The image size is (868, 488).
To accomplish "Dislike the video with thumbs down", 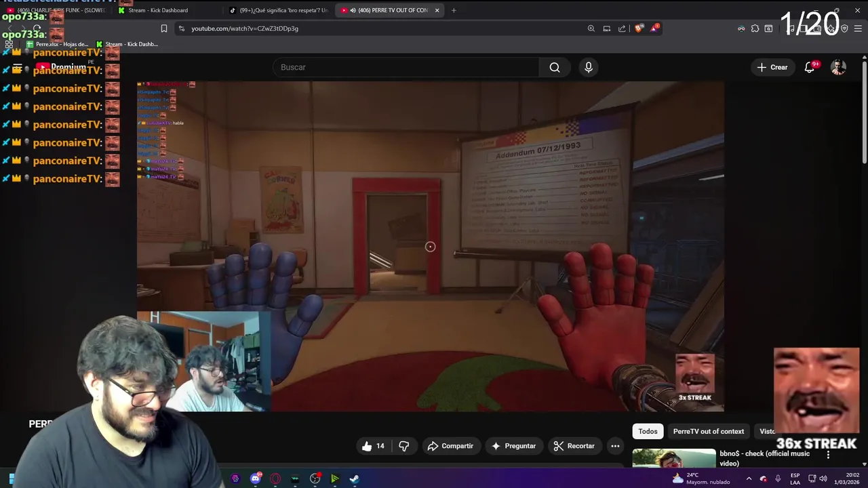I will click(404, 446).
